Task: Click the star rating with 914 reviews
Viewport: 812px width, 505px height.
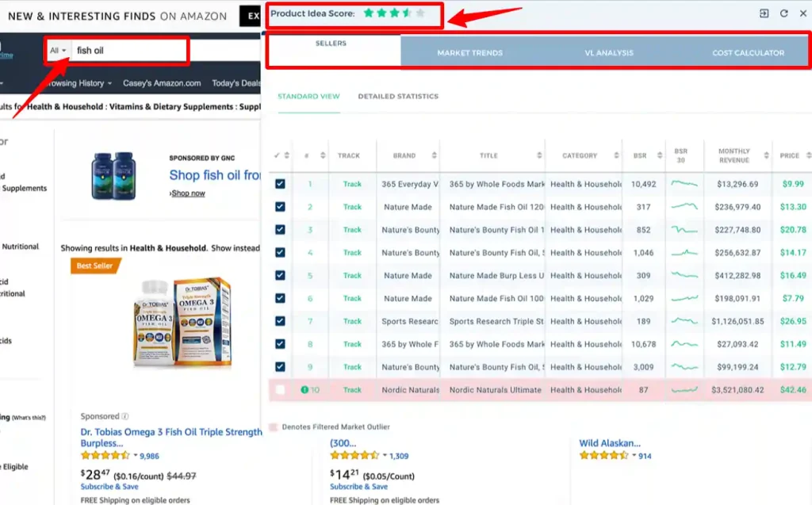Action: (x=603, y=456)
